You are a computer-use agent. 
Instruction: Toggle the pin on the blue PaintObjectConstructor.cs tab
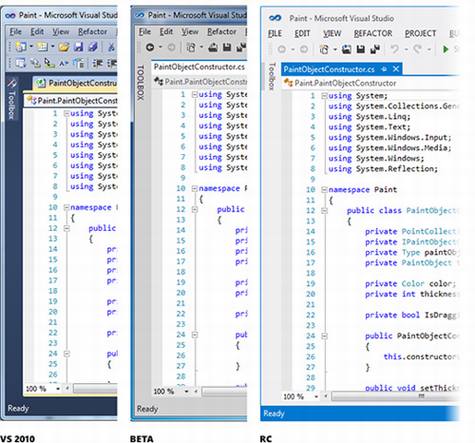click(384, 69)
